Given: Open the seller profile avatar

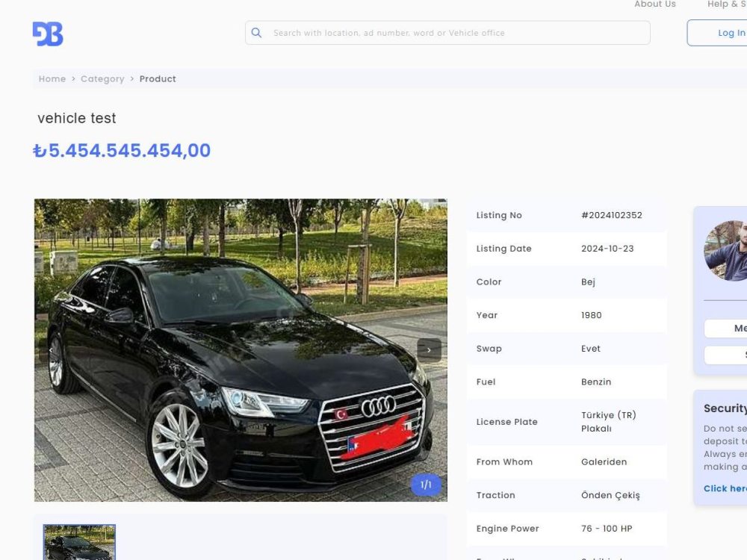Looking at the screenshot, I should coord(725,250).
